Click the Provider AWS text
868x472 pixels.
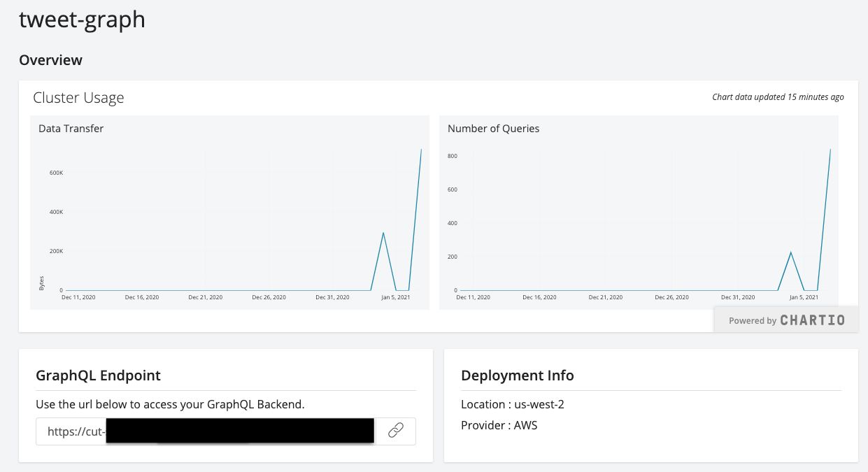[x=499, y=424]
